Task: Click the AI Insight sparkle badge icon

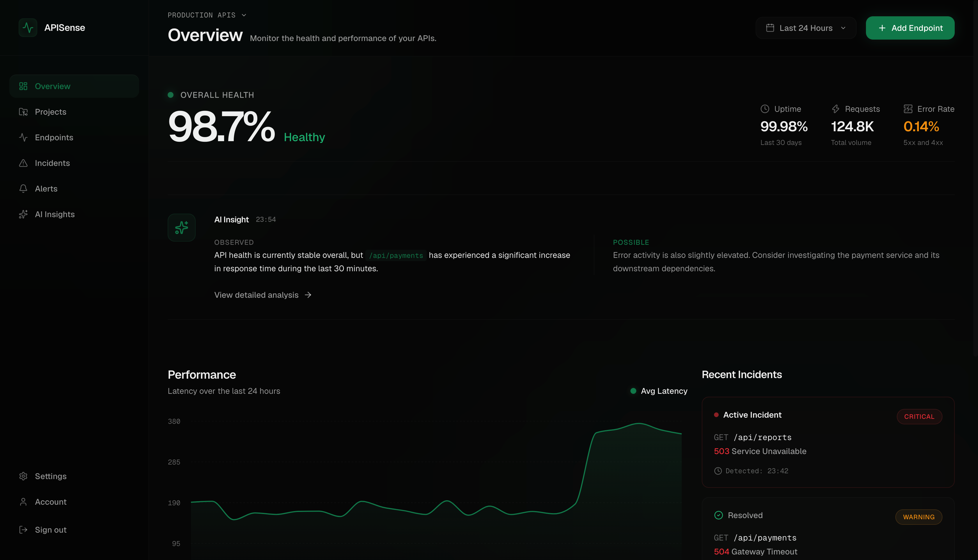Action: click(x=182, y=227)
